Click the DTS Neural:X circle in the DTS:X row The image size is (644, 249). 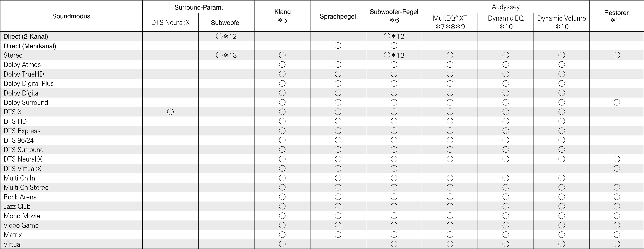tap(170, 112)
